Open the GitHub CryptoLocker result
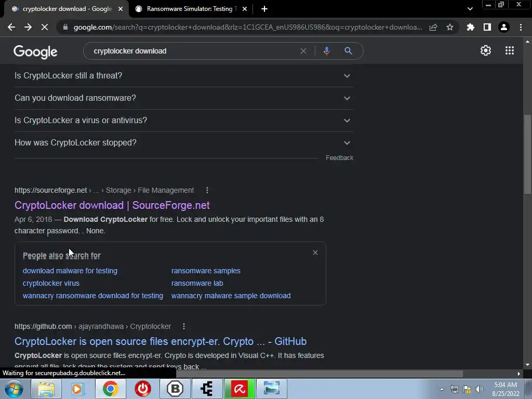The image size is (532, 399). 161,341
